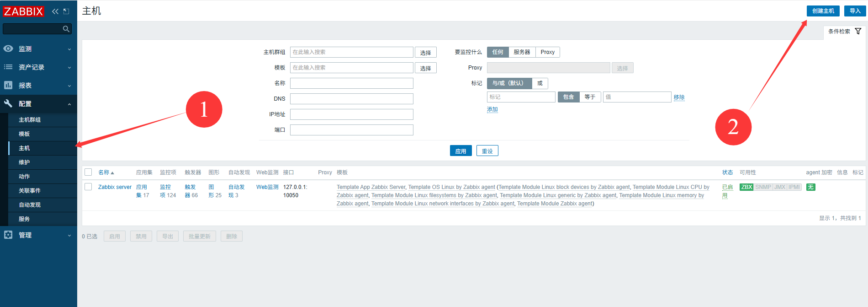Open 维护 submenu item
868x307 pixels.
tap(42, 162)
